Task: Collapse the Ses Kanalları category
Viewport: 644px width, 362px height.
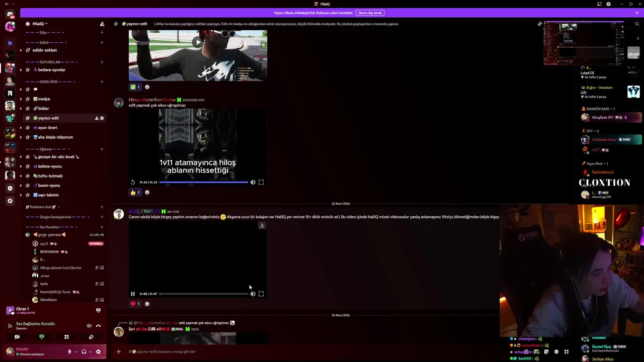Action: [x=49, y=227]
